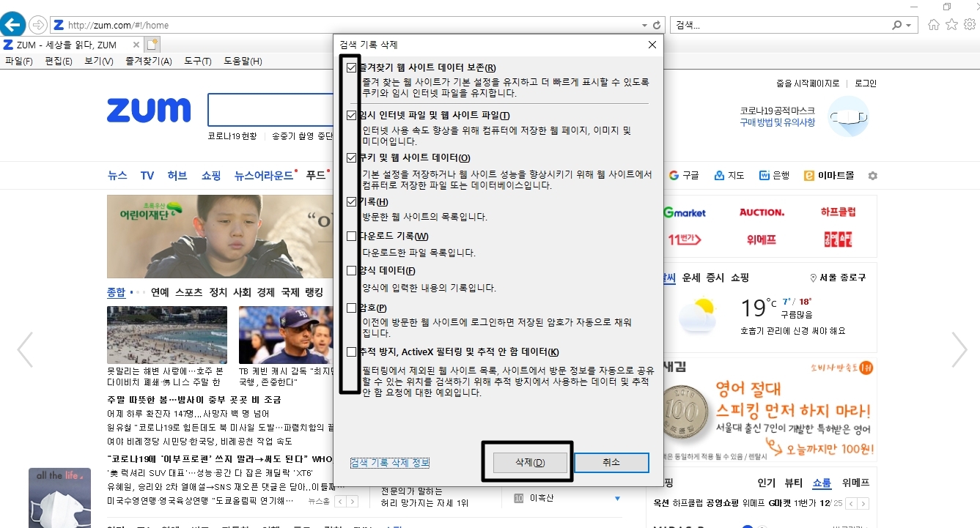Image resolution: width=980 pixels, height=528 pixels.
Task: Click the weather sun and cloud icon
Action: coord(696,316)
